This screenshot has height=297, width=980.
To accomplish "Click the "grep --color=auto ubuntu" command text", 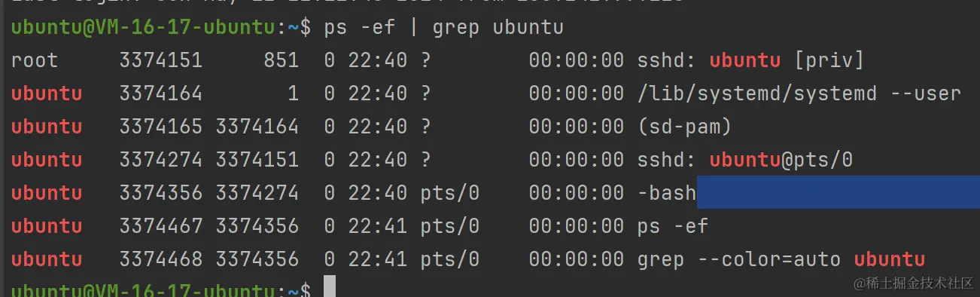I will point(781,259).
